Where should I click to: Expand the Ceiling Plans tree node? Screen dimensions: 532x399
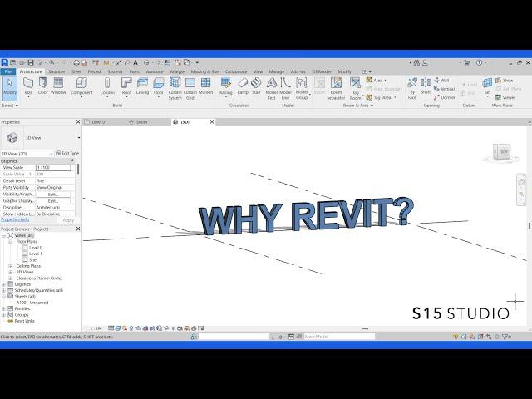click(11, 266)
